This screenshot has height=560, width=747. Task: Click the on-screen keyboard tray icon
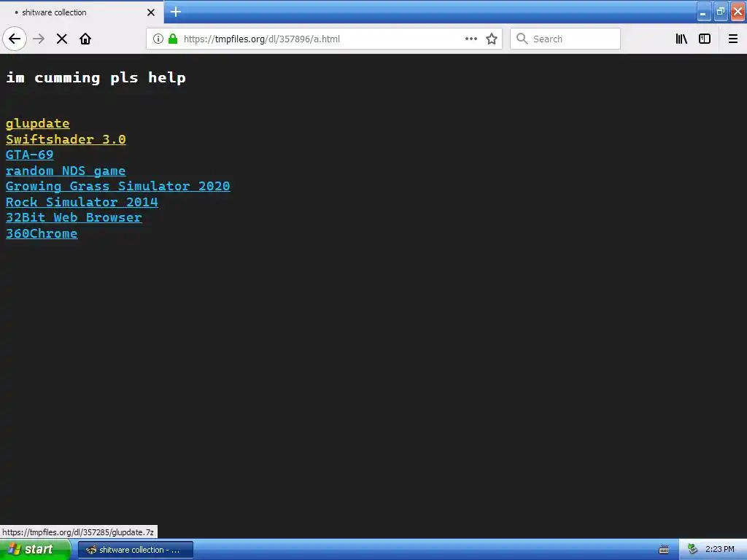(664, 550)
